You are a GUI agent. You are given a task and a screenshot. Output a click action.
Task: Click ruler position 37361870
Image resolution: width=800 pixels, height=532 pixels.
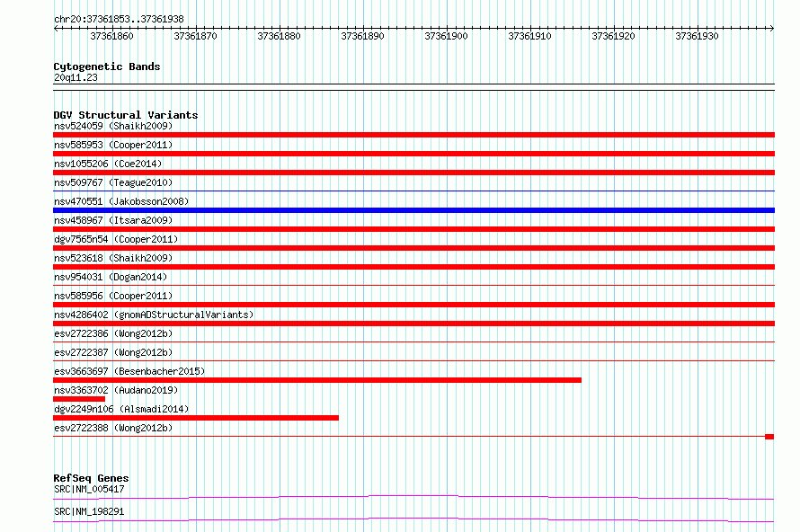click(x=195, y=36)
